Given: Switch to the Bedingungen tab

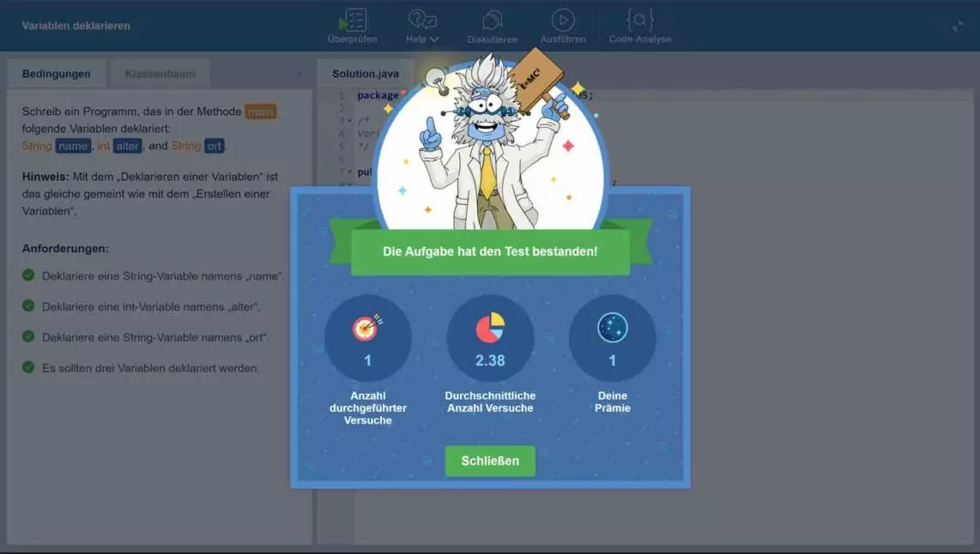Looking at the screenshot, I should coord(57,74).
